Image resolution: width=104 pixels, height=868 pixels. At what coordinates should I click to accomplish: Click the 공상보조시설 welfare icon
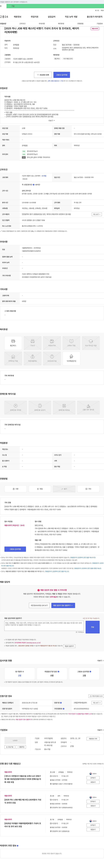(x=52, y=358)
